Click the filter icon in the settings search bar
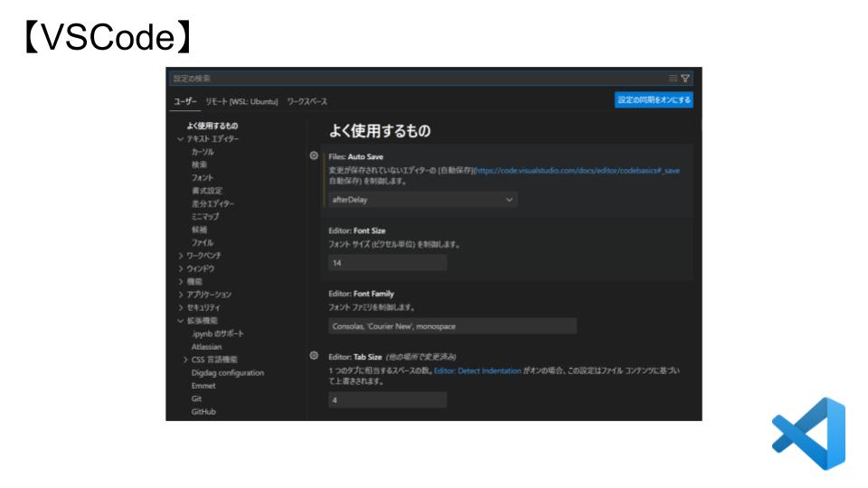 685,79
